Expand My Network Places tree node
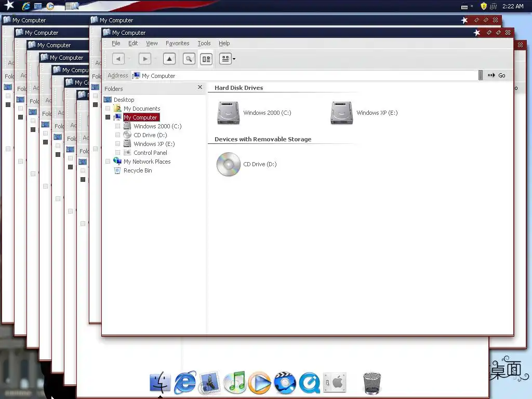The width and height of the screenshot is (532, 399). [x=108, y=162]
